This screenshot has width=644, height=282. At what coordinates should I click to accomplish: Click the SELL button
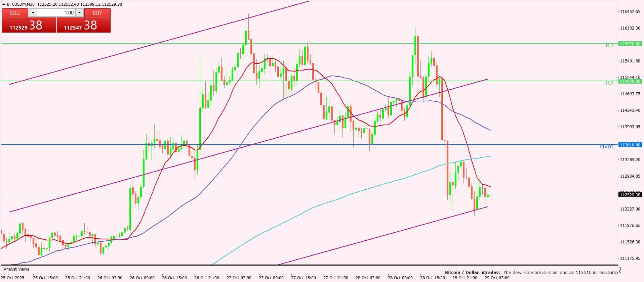pyautogui.click(x=15, y=13)
